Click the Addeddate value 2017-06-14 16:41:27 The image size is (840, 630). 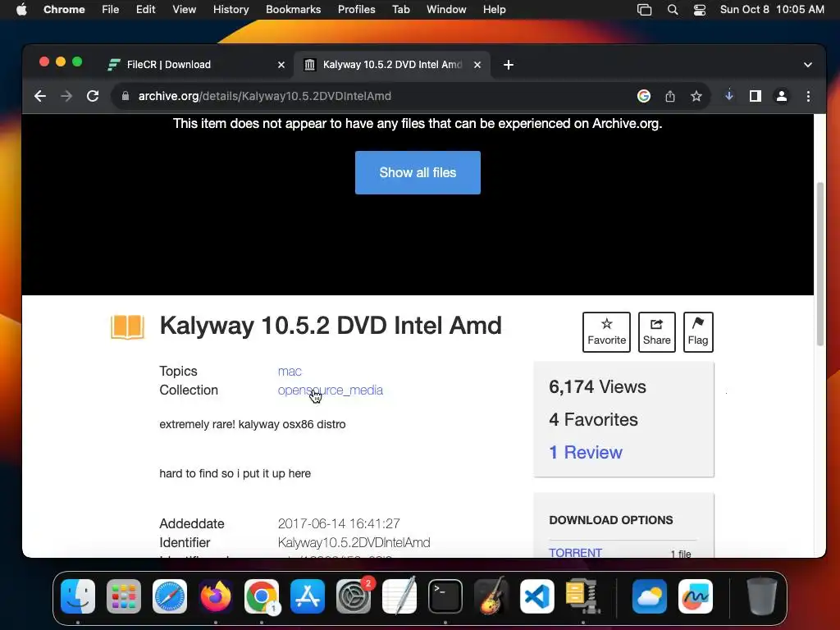(x=339, y=523)
